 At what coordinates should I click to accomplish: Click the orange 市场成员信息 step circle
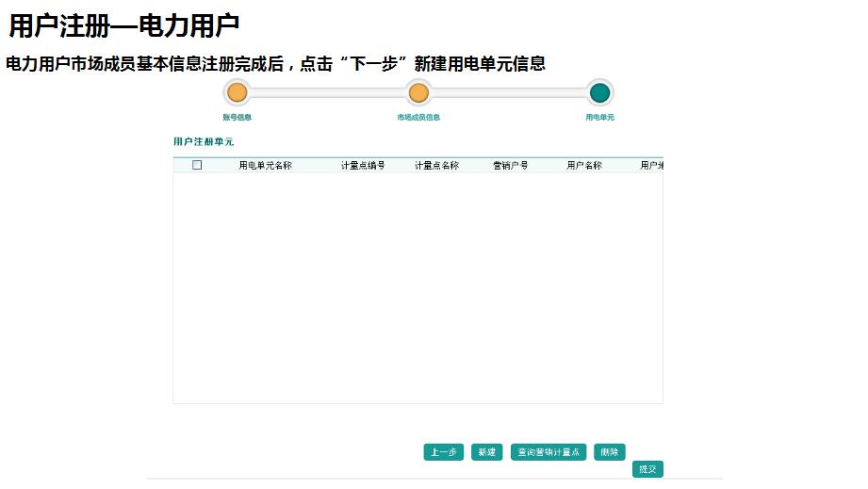click(x=418, y=92)
